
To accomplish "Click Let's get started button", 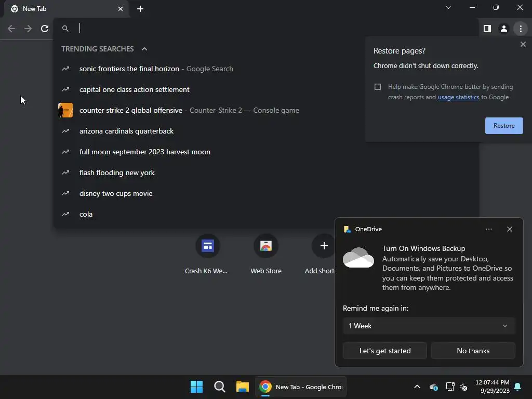I will coord(385,351).
